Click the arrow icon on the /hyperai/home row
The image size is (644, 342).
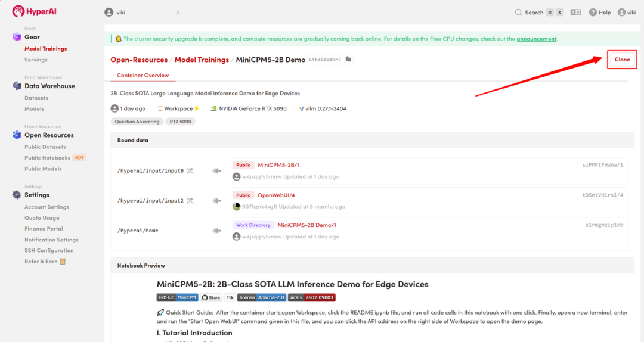[x=217, y=231]
